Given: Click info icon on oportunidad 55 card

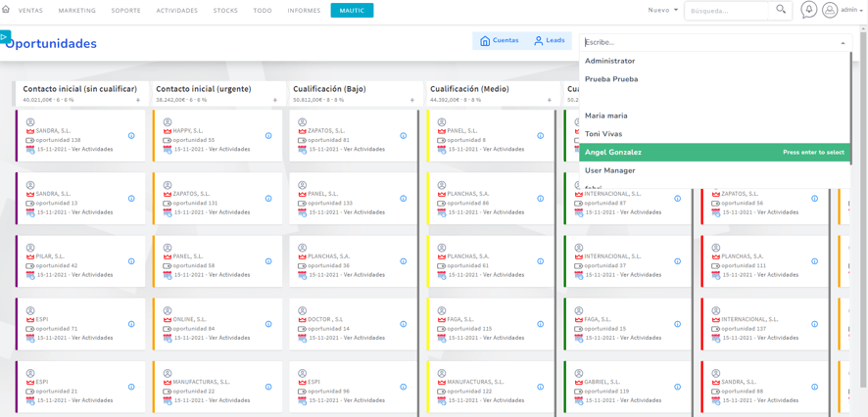Looking at the screenshot, I should click(268, 136).
